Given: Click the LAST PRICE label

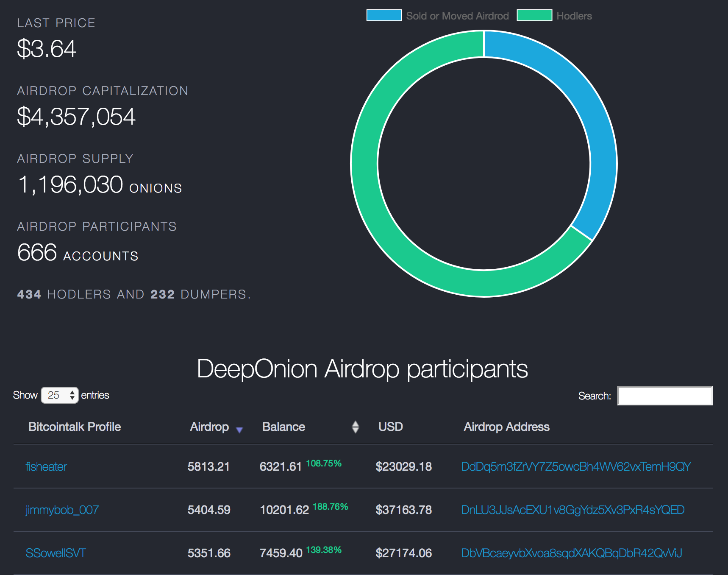Looking at the screenshot, I should point(56,23).
